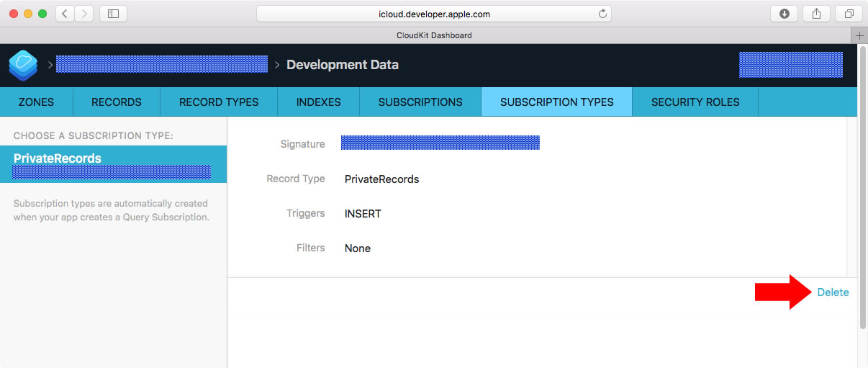Show all tabs overview button

849,14
